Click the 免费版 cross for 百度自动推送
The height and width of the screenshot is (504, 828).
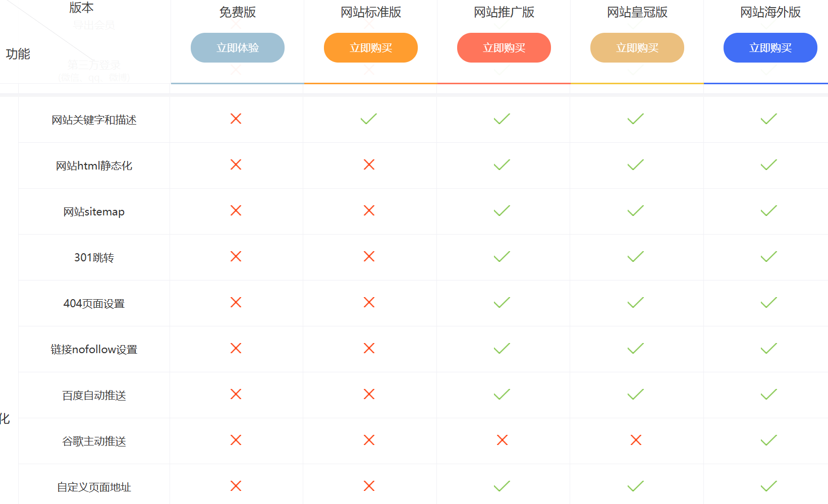click(236, 394)
